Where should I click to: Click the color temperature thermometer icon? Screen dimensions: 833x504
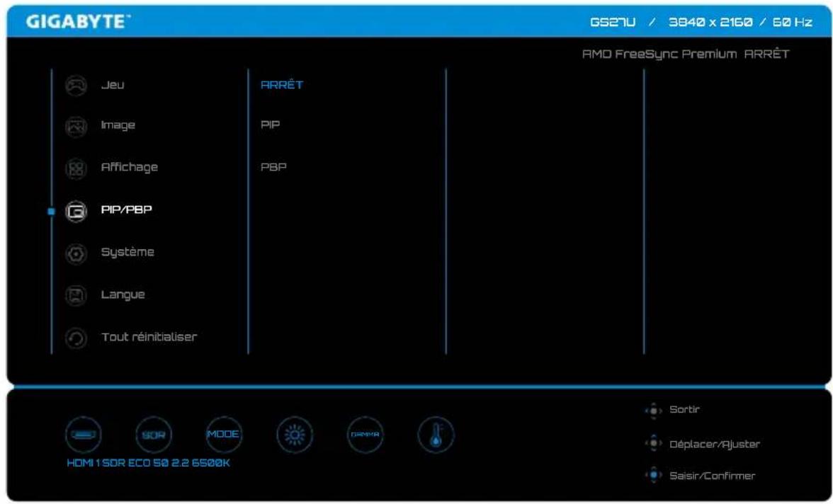[x=436, y=435]
